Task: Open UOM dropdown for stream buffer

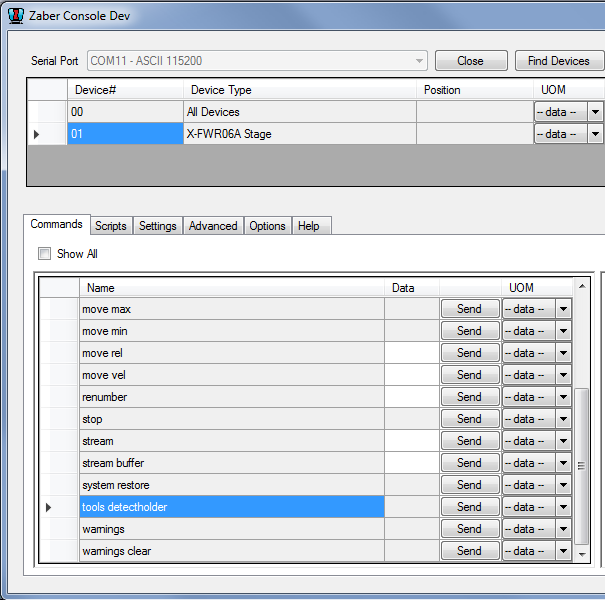Action: tap(563, 463)
